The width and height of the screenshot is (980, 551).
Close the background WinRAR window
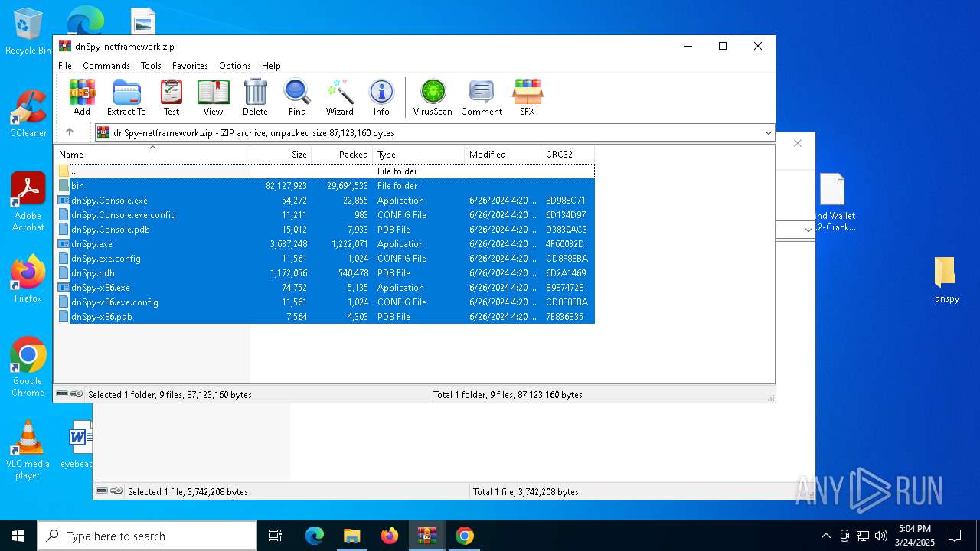point(798,143)
